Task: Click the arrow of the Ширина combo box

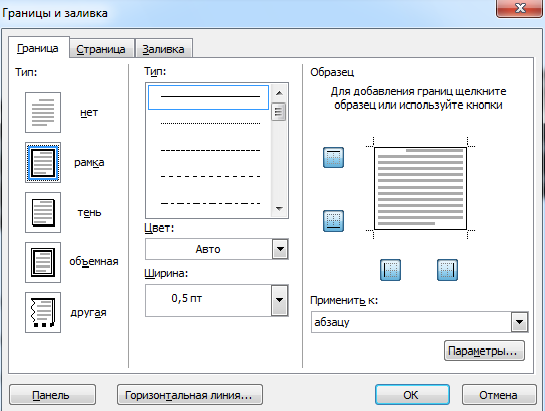Action: [x=279, y=300]
